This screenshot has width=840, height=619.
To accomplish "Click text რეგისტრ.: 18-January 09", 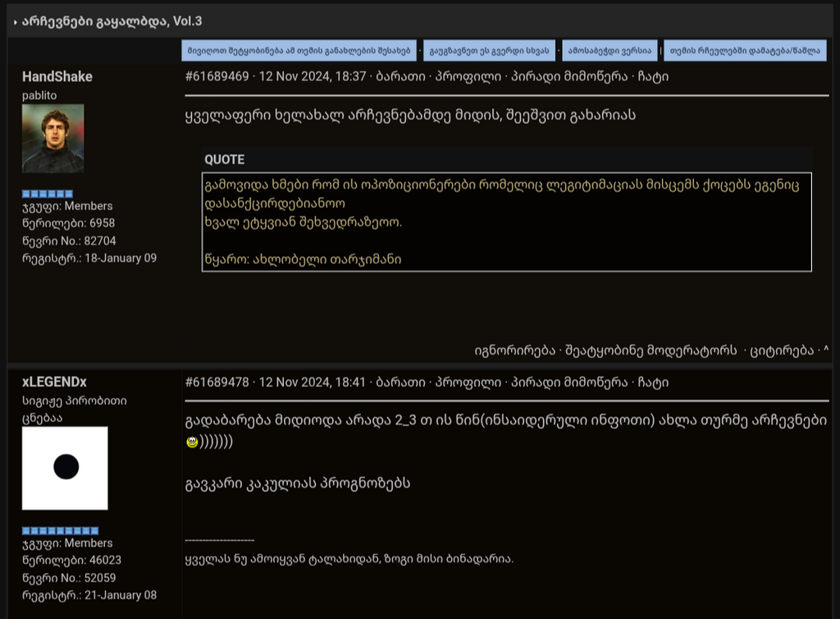I will pos(89,259).
